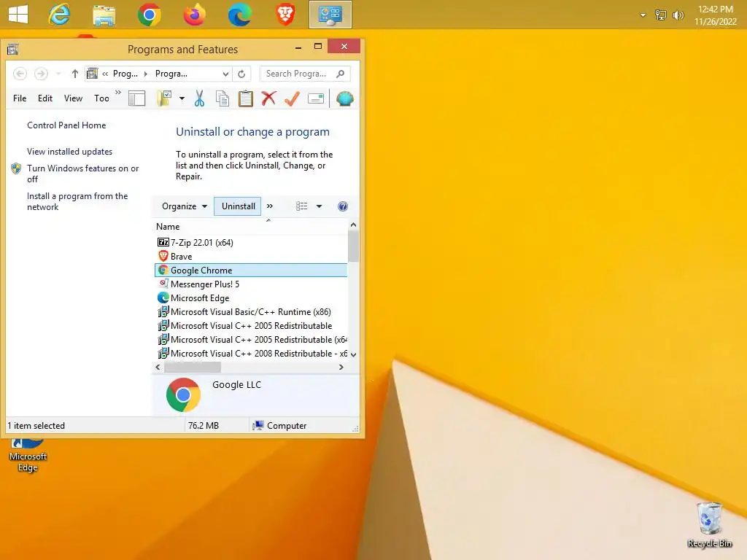The height and width of the screenshot is (560, 747).
Task: Open the folder map icon dropdown arrow
Action: coord(182,98)
